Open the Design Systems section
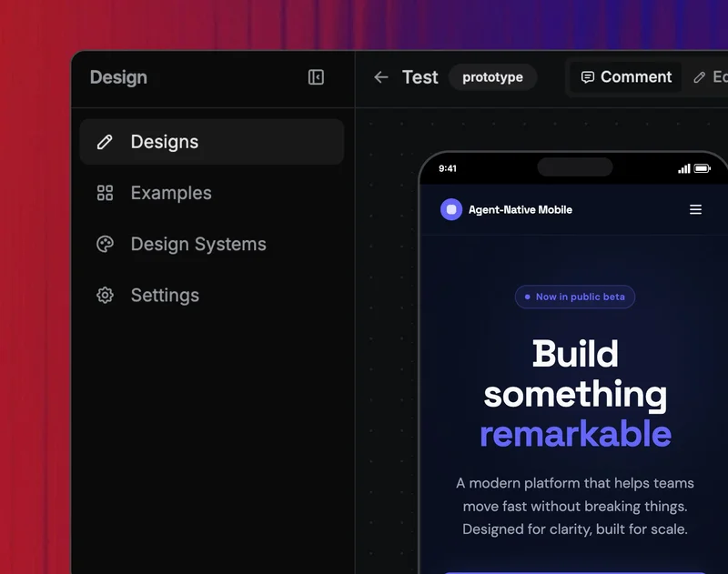Image resolution: width=728 pixels, height=574 pixels. click(x=198, y=244)
